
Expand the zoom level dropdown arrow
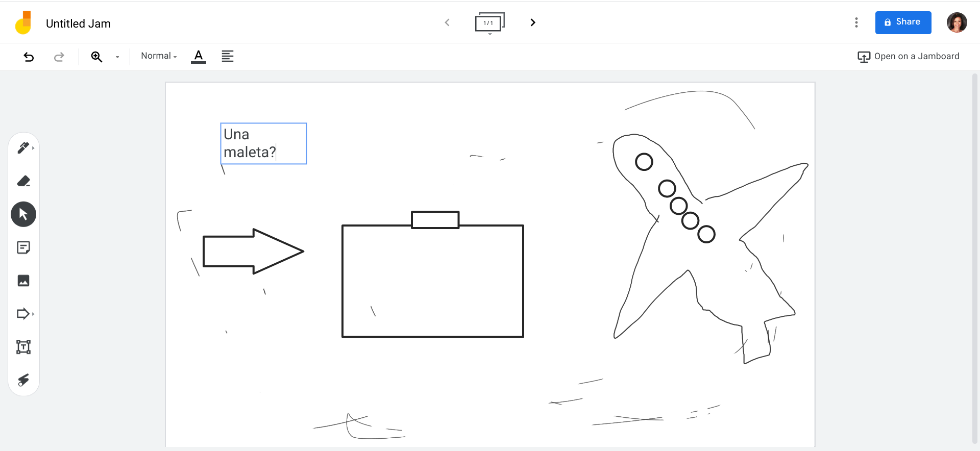(x=117, y=57)
